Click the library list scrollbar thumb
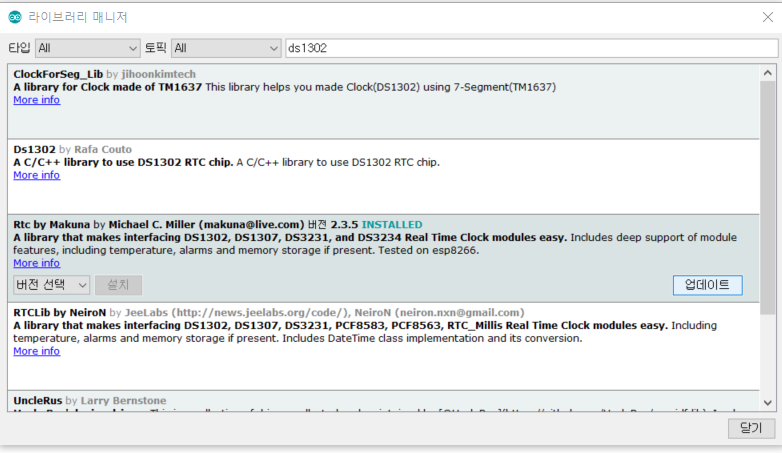This screenshot has width=782, height=453. point(768,198)
